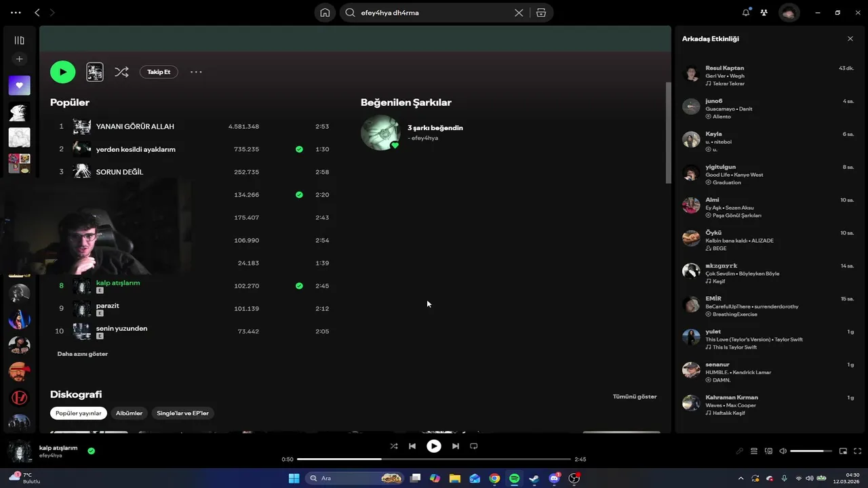Screen dimensions: 868x488
Task: Open the album art preview beside Play
Action: pyautogui.click(x=95, y=72)
